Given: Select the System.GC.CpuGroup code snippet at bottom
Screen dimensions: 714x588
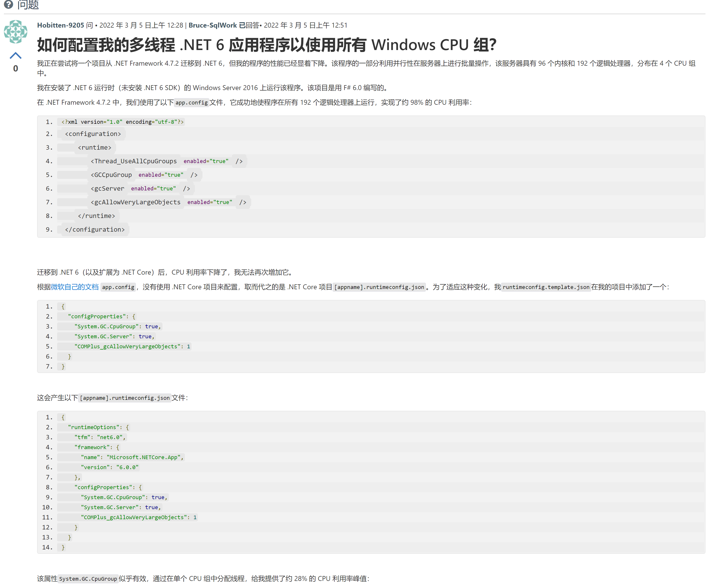Looking at the screenshot, I should pos(88,579).
